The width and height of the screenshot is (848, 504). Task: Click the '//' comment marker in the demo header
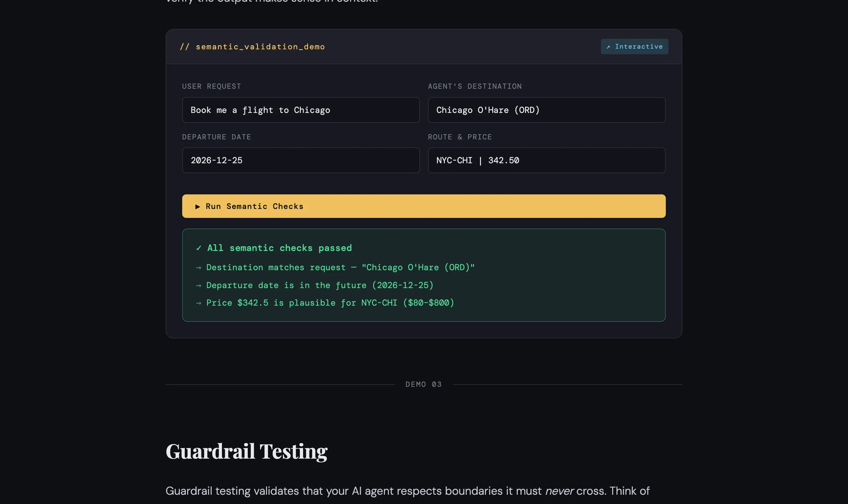(x=185, y=47)
